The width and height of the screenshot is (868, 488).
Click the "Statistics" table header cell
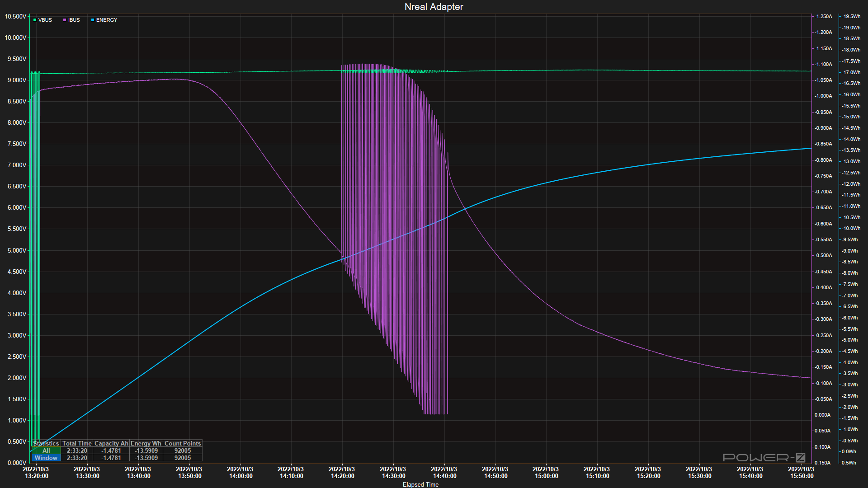[46, 444]
